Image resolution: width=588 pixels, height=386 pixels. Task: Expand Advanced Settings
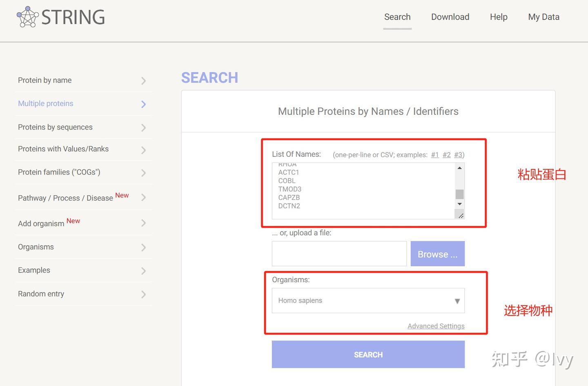coord(436,326)
